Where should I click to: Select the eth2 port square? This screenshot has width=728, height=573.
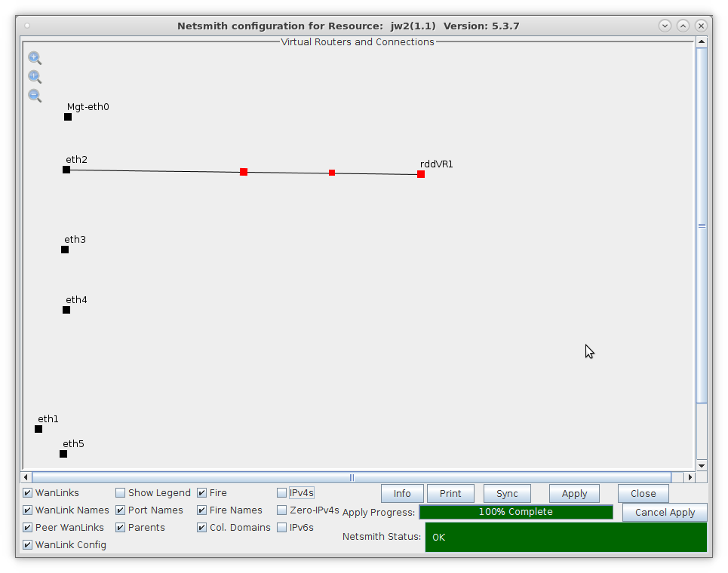(x=66, y=170)
